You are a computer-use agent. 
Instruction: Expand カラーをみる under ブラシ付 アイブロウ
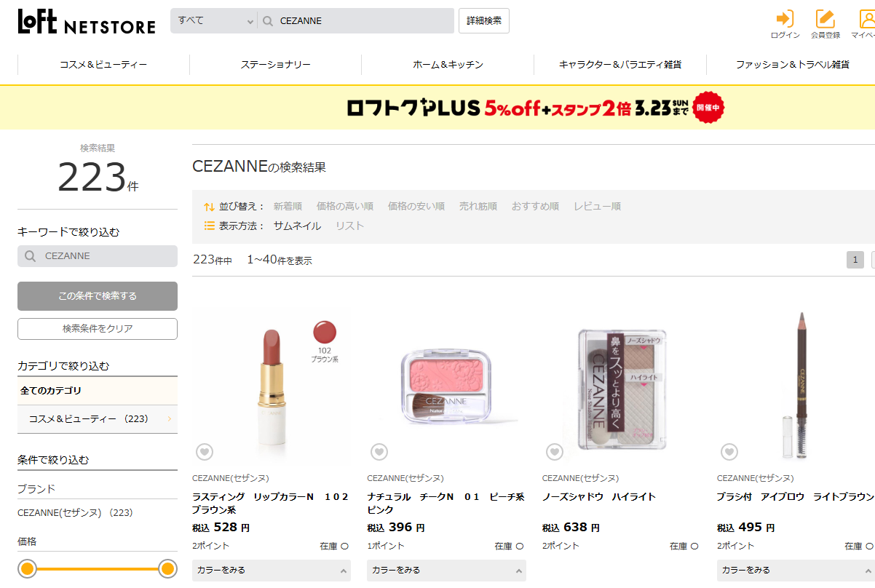click(x=796, y=570)
